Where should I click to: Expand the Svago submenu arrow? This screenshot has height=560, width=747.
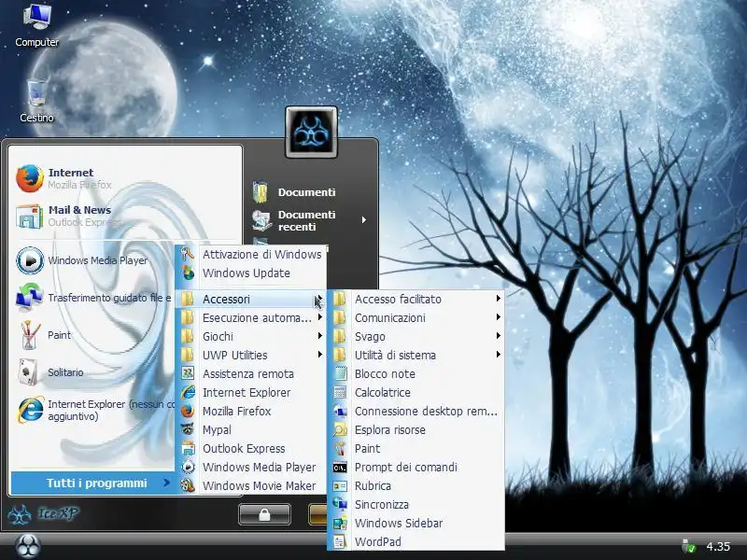pyautogui.click(x=498, y=336)
